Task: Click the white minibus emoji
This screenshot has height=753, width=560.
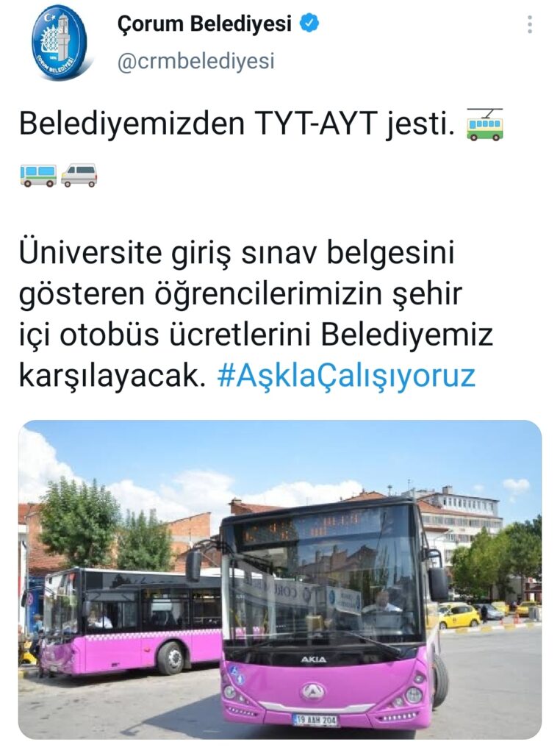Action: [x=79, y=175]
